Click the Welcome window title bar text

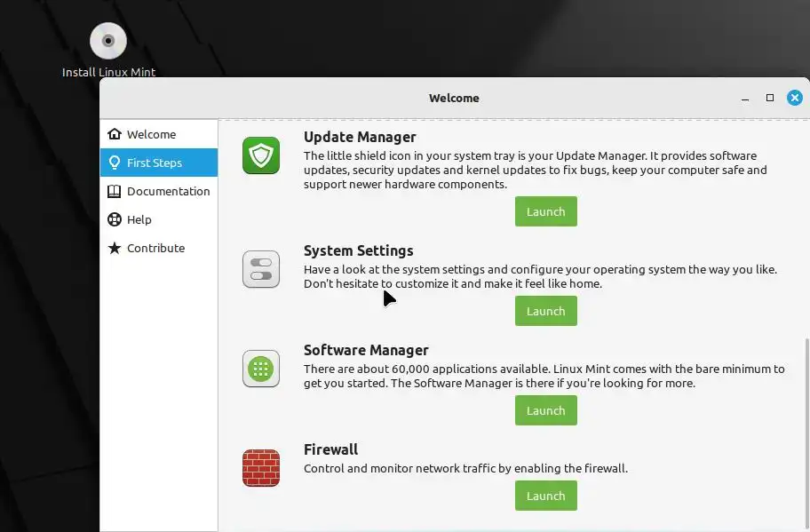(x=454, y=98)
